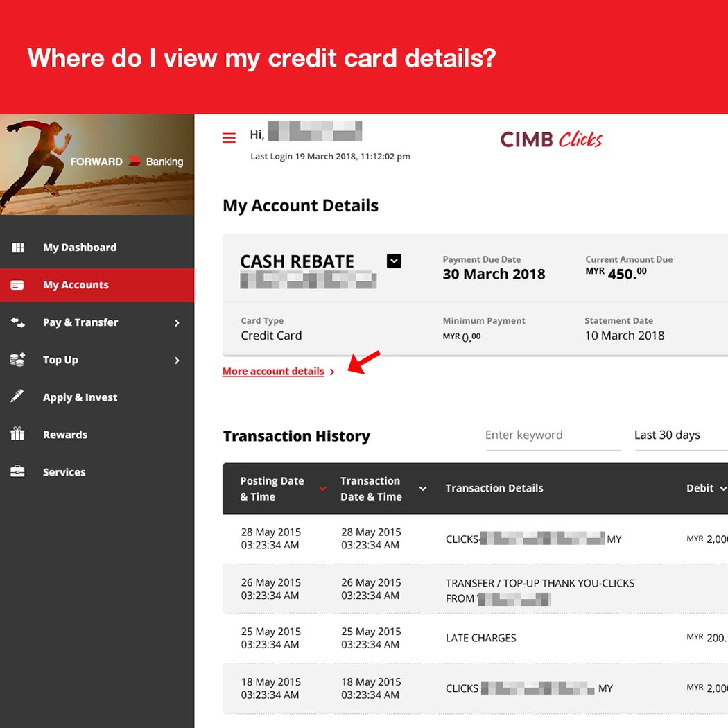Image resolution: width=728 pixels, height=728 pixels.
Task: Click the MYR 450.00 amount due
Action: pos(616,273)
